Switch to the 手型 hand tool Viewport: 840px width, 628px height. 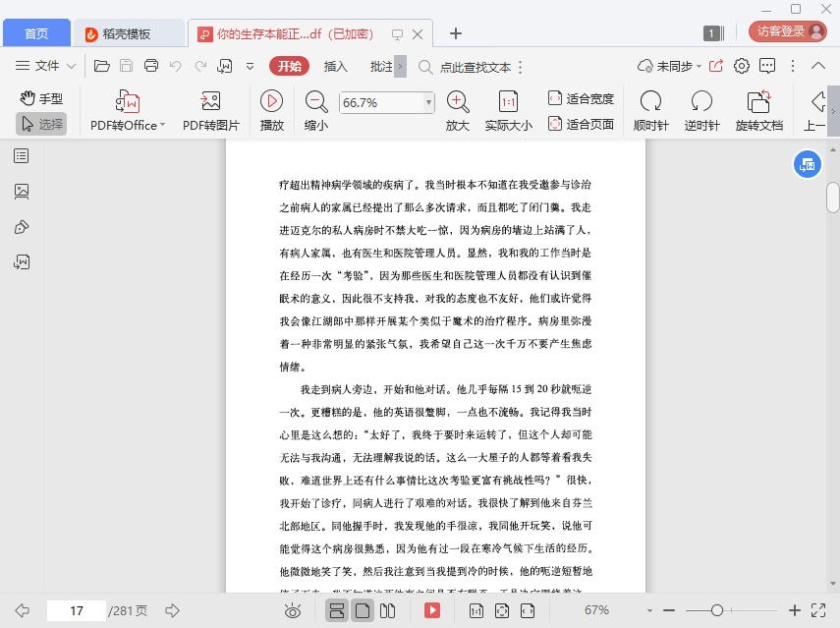[x=41, y=98]
